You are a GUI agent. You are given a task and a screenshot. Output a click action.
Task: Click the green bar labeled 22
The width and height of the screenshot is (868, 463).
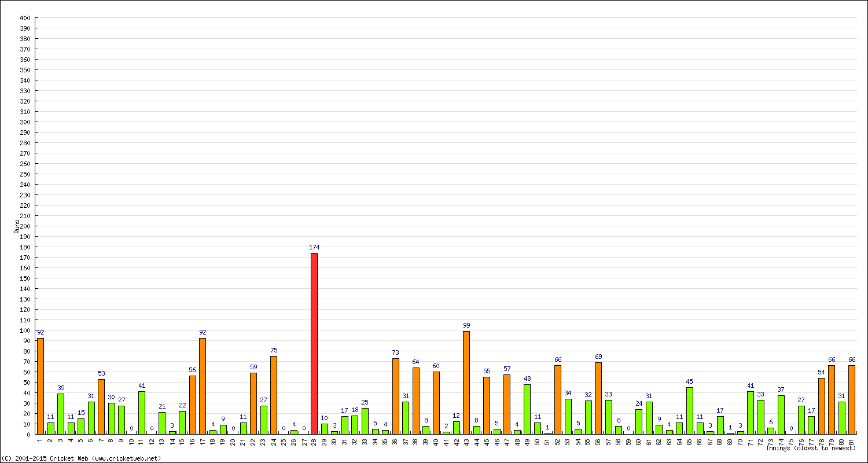(x=182, y=422)
